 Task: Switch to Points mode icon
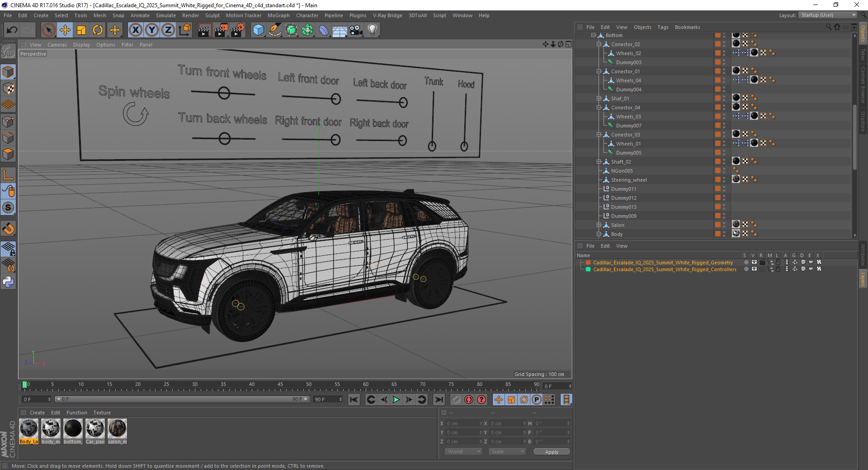pyautogui.click(x=8, y=121)
